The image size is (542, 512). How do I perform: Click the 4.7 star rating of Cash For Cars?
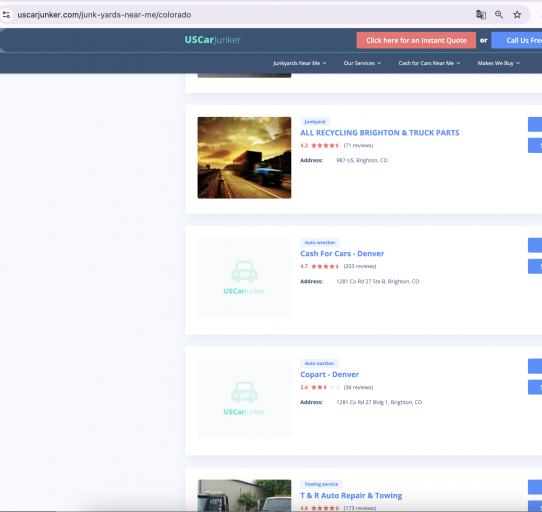tap(320, 266)
